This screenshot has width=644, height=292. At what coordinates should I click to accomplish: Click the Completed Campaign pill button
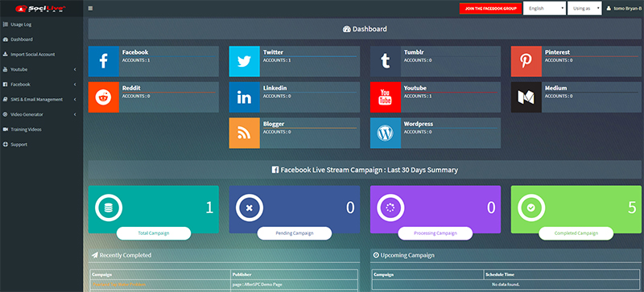coord(576,233)
